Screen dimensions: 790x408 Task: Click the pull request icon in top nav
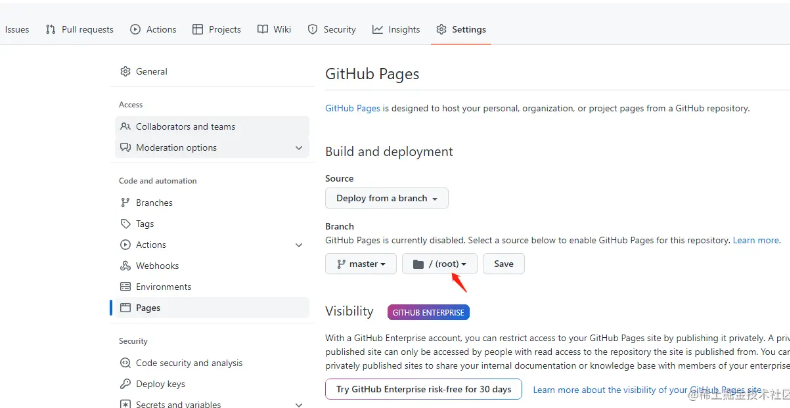[x=50, y=30]
